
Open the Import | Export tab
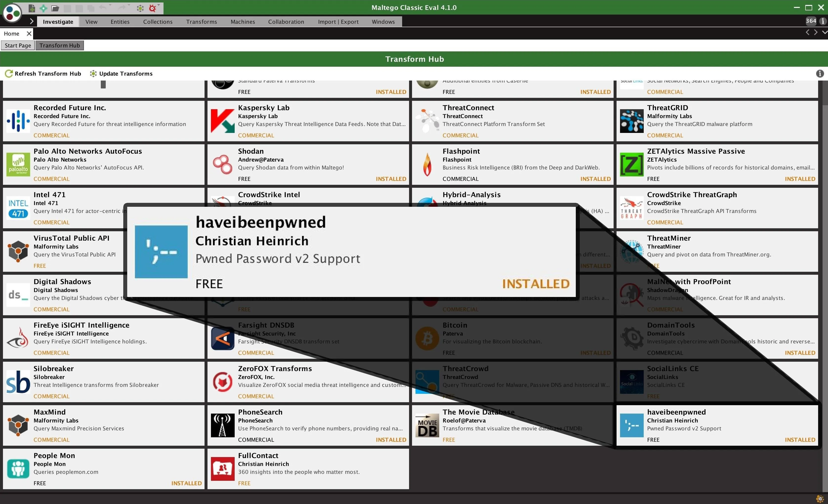pos(338,22)
